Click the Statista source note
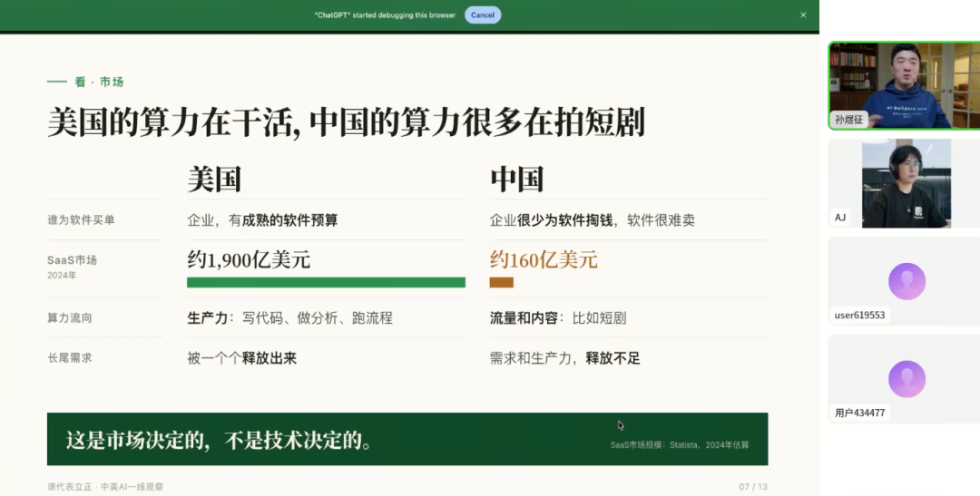The image size is (980, 496). (x=680, y=445)
